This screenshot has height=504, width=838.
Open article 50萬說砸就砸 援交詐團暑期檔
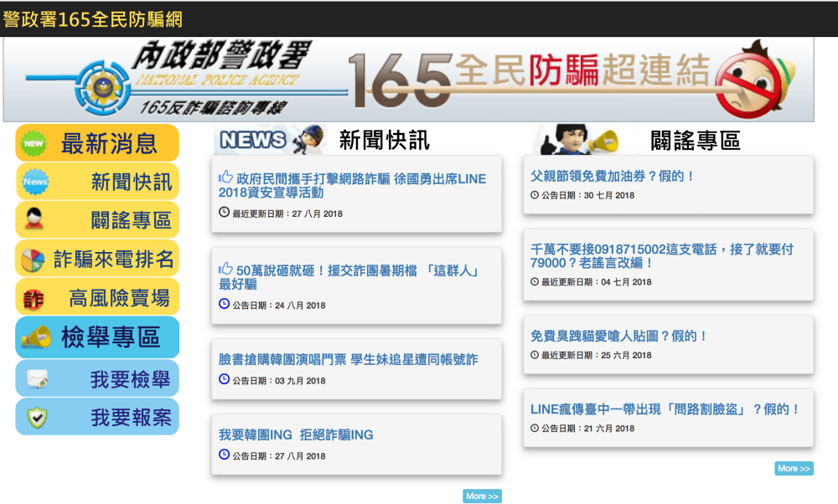349,277
